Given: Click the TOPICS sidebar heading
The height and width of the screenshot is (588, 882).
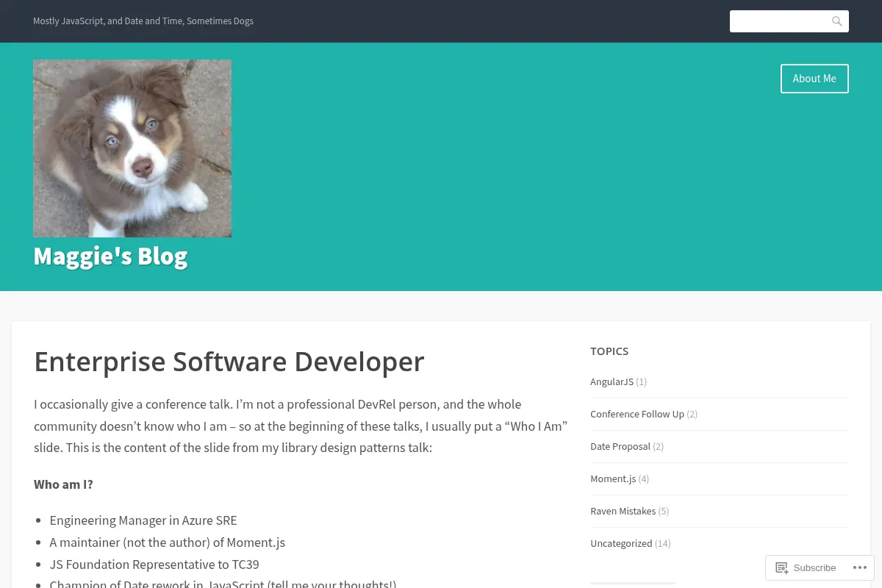Looking at the screenshot, I should (609, 351).
